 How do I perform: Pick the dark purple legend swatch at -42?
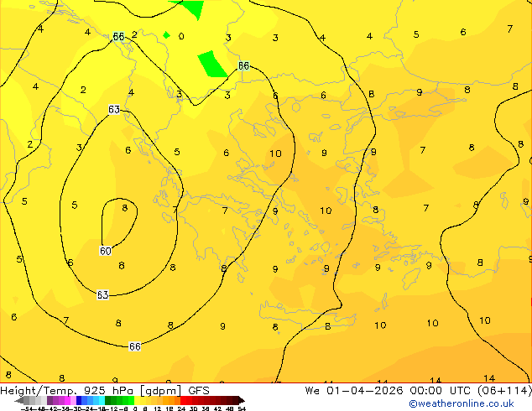point(50,400)
